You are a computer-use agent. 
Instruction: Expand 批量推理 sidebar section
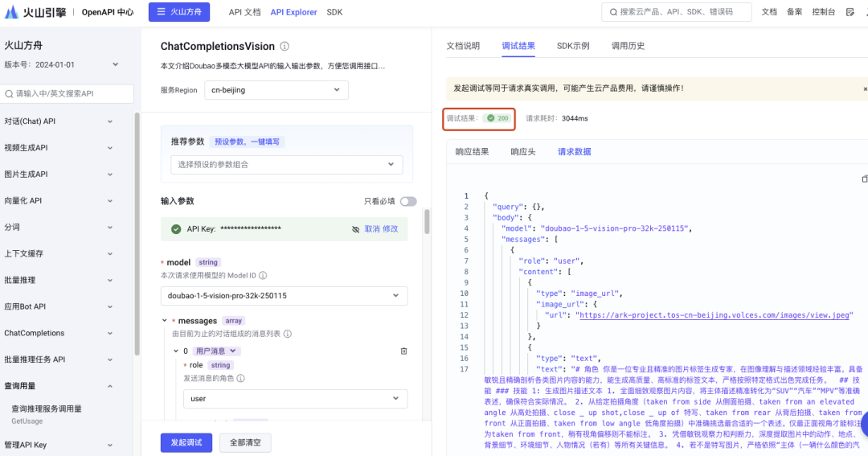(x=59, y=281)
